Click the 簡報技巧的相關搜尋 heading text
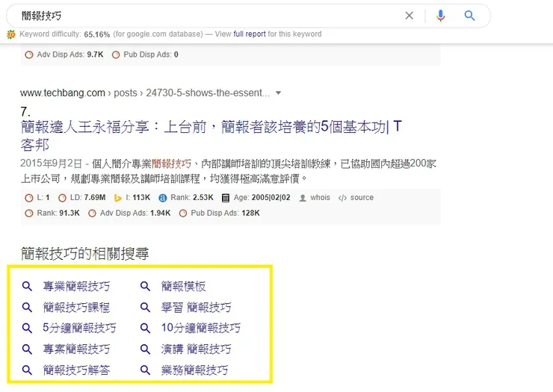 click(x=84, y=253)
